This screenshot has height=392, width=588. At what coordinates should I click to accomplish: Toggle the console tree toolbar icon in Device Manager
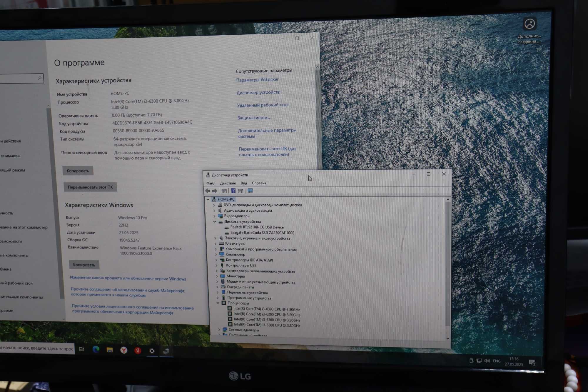[x=224, y=191]
